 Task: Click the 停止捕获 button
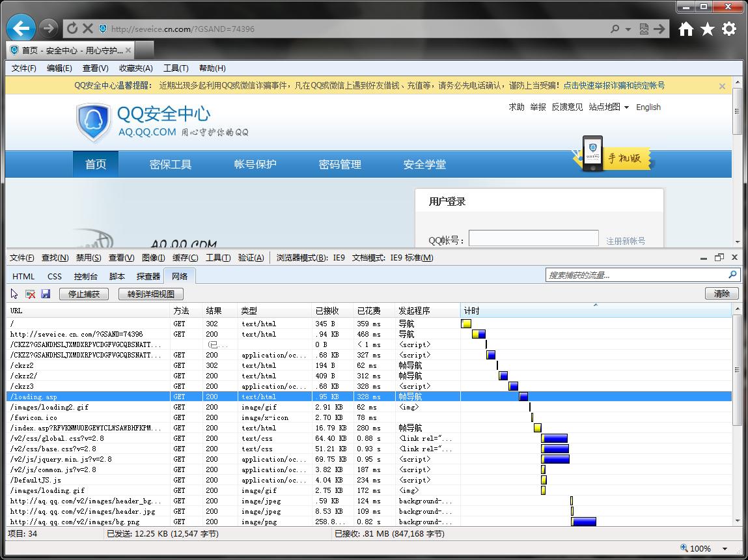click(84, 294)
